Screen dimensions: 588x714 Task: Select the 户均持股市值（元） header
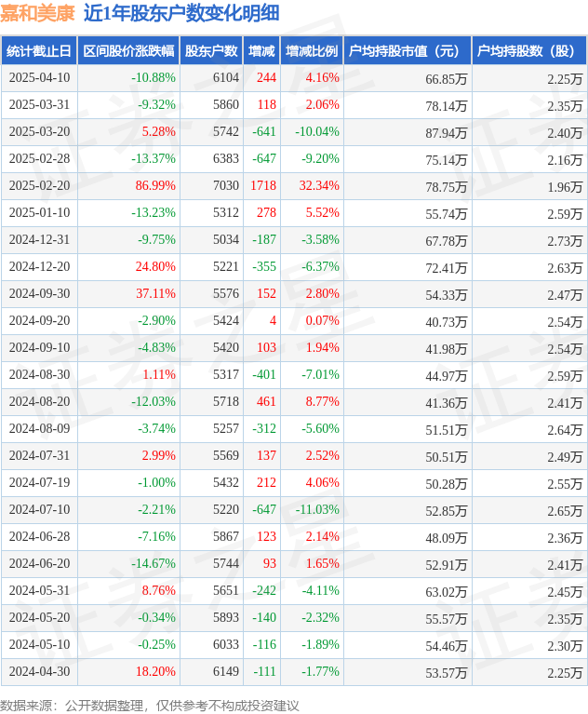click(x=408, y=50)
